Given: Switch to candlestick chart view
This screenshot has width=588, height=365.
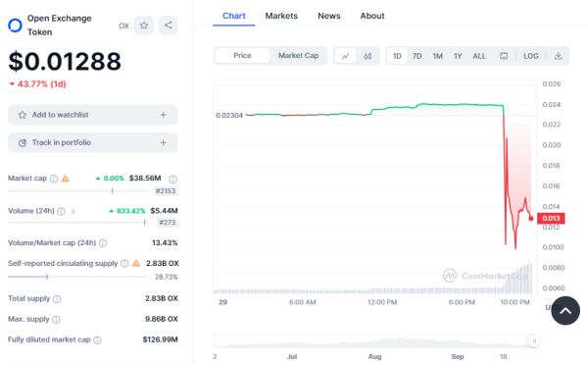Looking at the screenshot, I should 367,56.
